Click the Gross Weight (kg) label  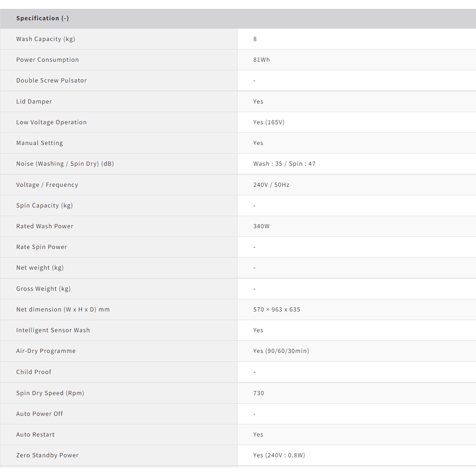(x=43, y=289)
